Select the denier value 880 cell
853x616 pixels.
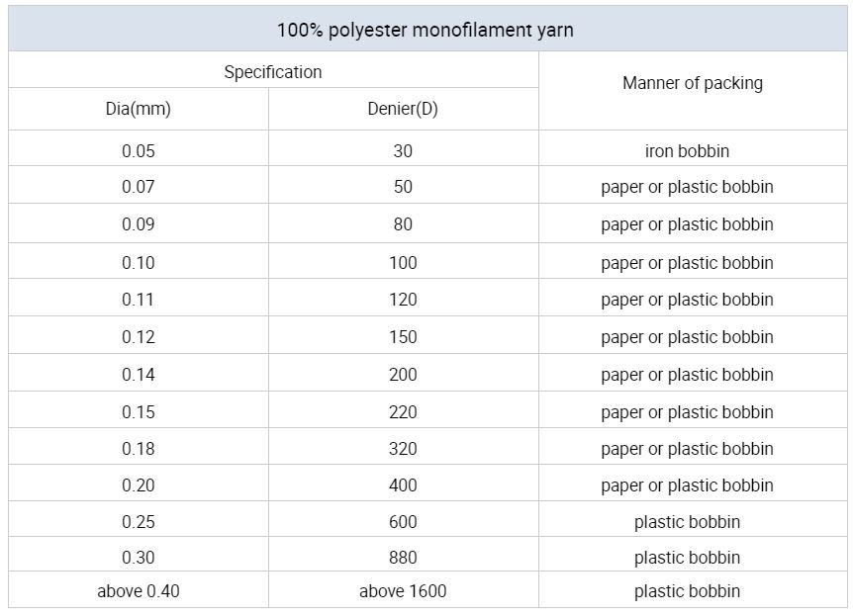403,558
